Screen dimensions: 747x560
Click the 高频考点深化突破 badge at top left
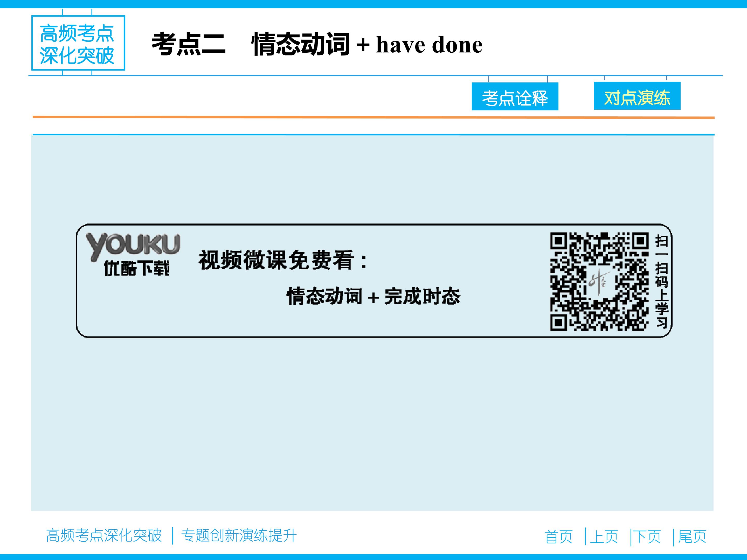pos(78,43)
